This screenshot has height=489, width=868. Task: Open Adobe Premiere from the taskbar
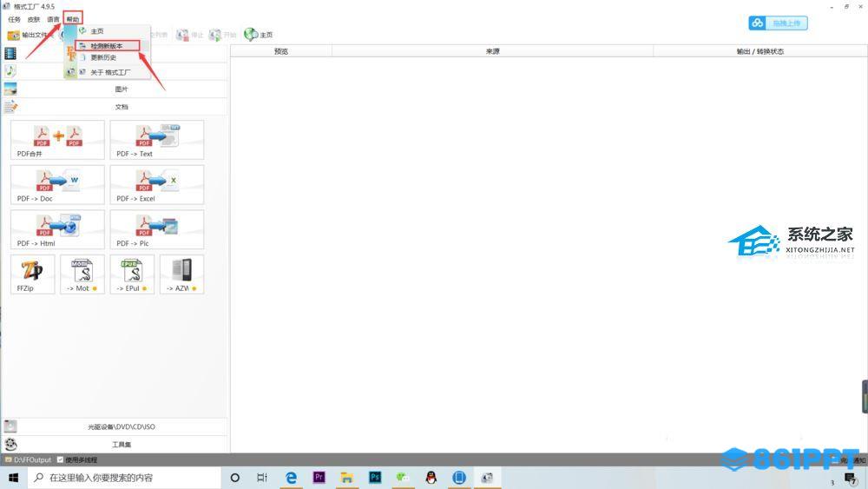tap(319, 478)
